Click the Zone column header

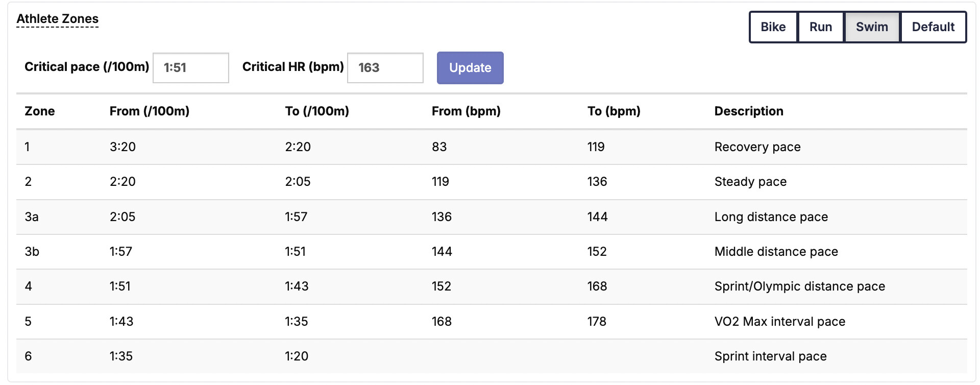pos(40,111)
